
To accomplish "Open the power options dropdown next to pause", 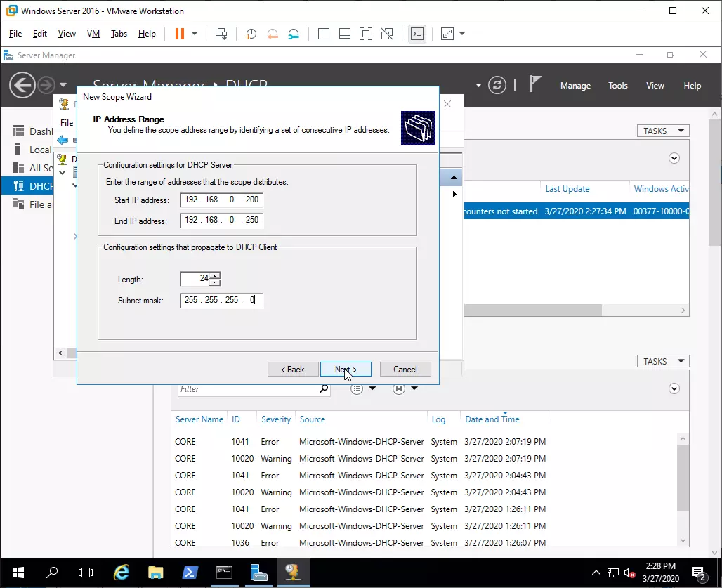I will pos(195,34).
